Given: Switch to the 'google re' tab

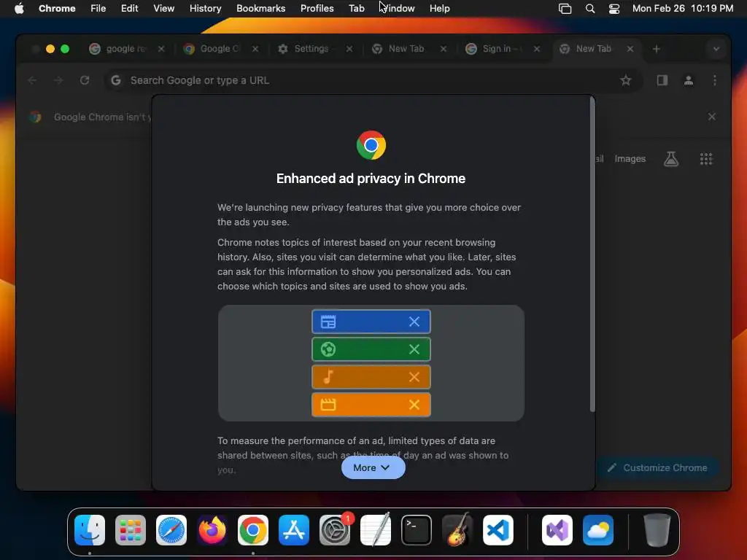Looking at the screenshot, I should pyautogui.click(x=126, y=49).
